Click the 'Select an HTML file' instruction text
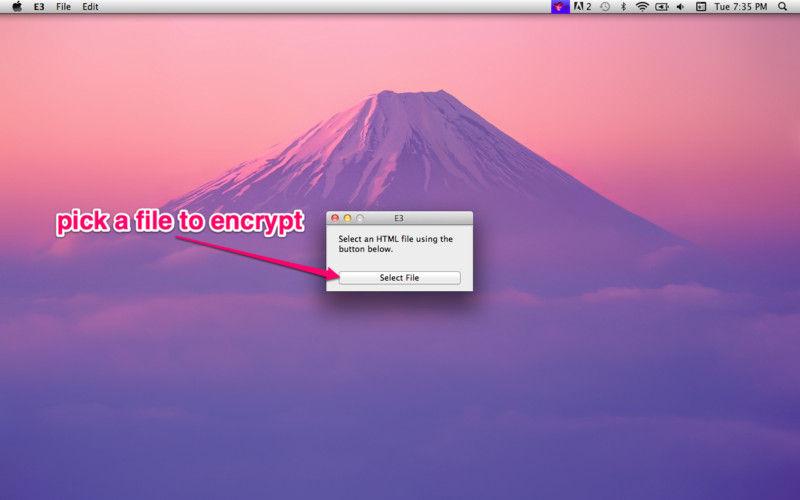Screen dimensions: 800x500 [395, 244]
